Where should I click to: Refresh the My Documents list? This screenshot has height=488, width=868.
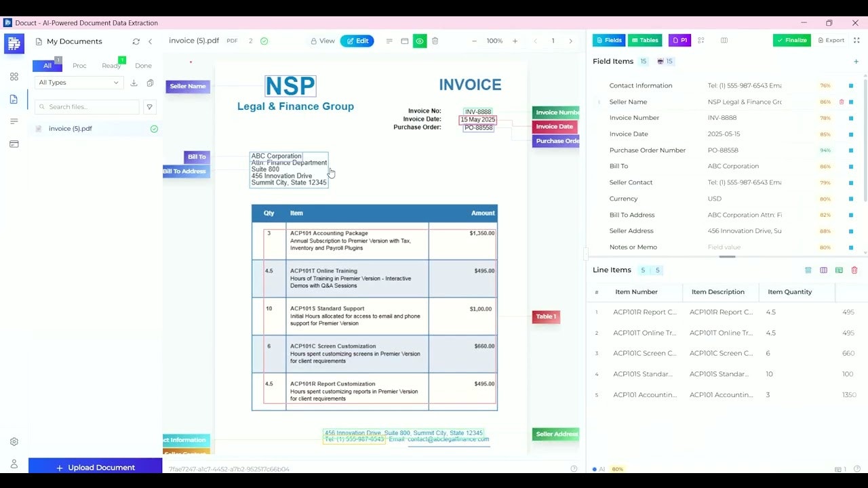click(136, 41)
